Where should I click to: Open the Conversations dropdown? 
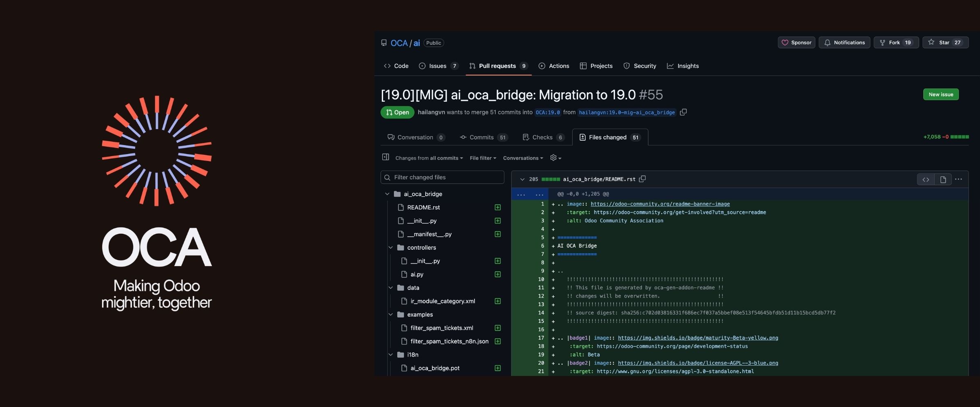(523, 158)
